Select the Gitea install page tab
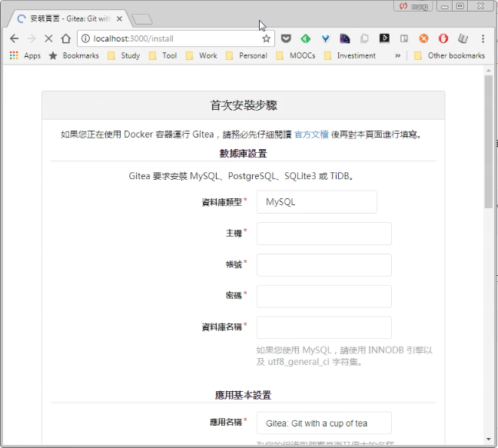This screenshot has height=448, width=498. pyautogui.click(x=69, y=18)
